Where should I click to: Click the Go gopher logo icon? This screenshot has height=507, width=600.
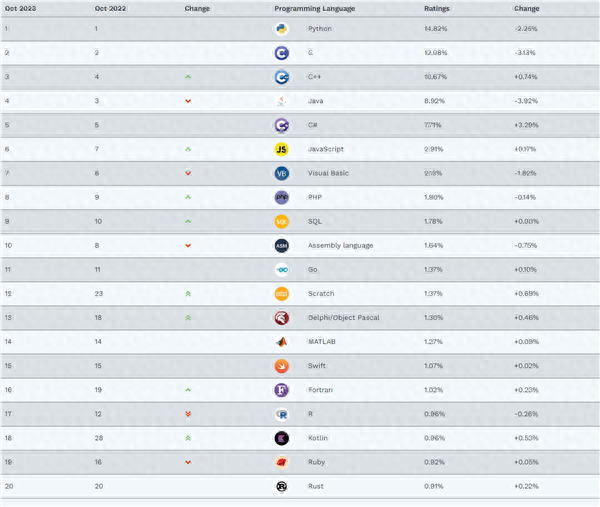click(282, 270)
